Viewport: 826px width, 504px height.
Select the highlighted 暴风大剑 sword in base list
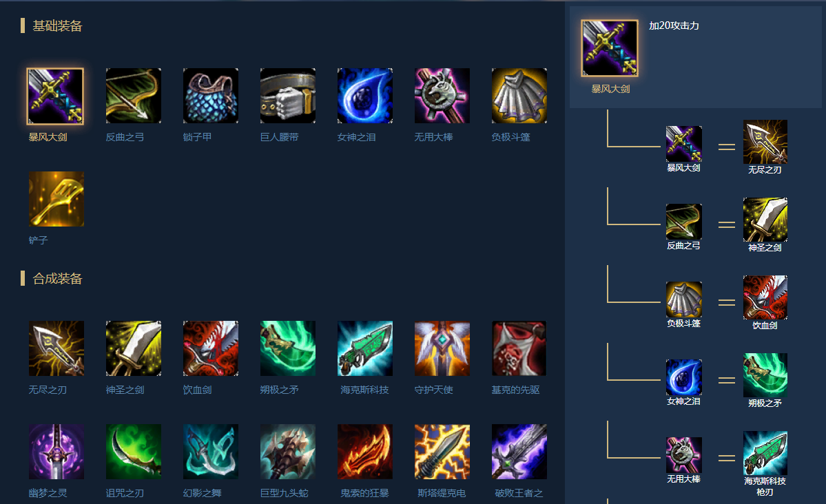(x=55, y=96)
